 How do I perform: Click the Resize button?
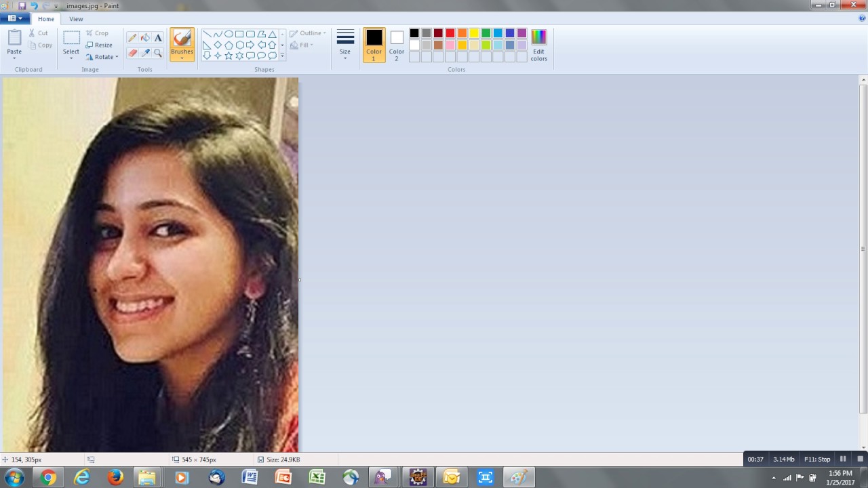tap(99, 45)
